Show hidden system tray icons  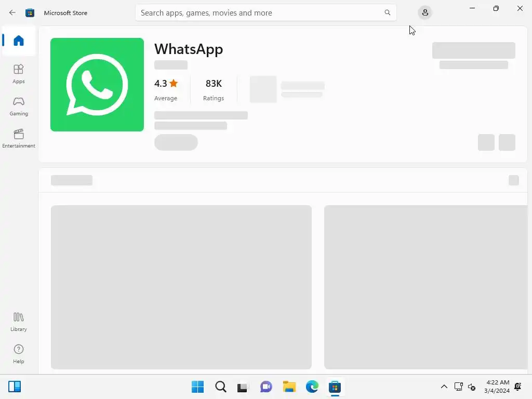444,387
